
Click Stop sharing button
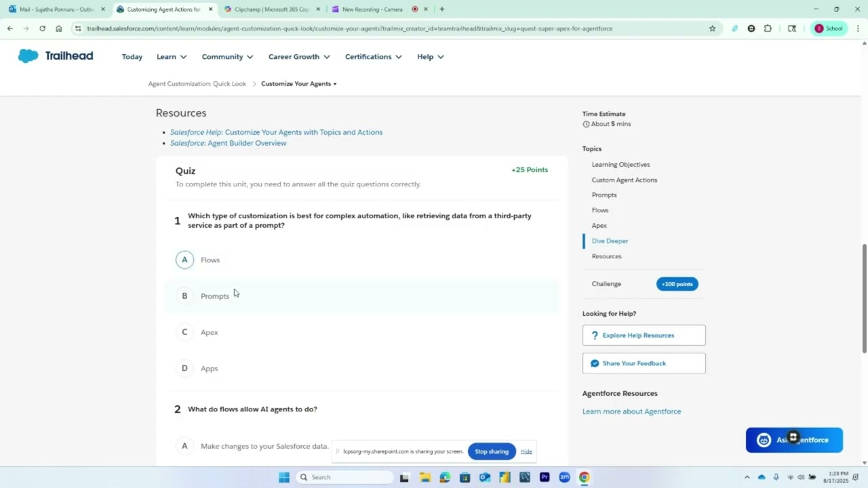(492, 451)
